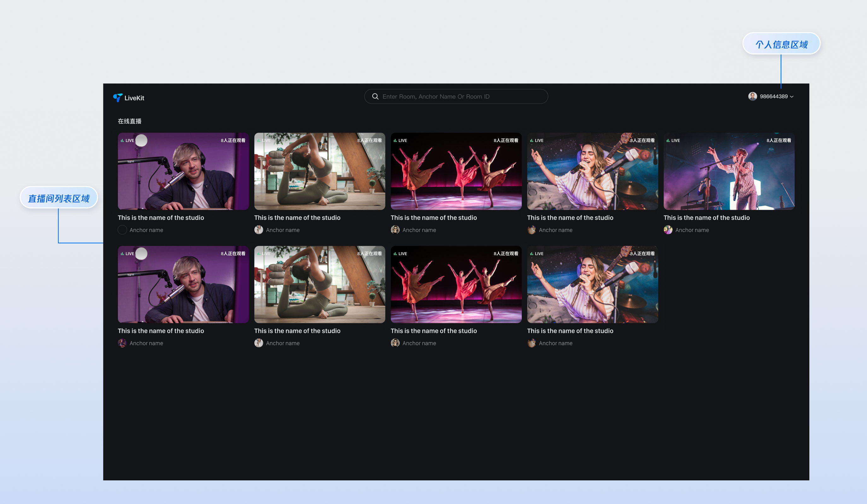Viewport: 867px width, 504px height.
Task: Open the 986644389 username menu
Action: coord(773,96)
